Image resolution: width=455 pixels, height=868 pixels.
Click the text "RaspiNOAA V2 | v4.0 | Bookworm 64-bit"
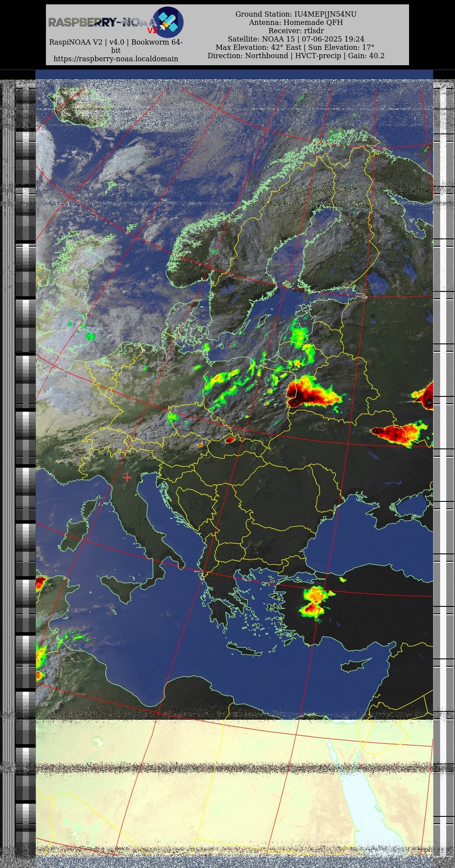116,46
